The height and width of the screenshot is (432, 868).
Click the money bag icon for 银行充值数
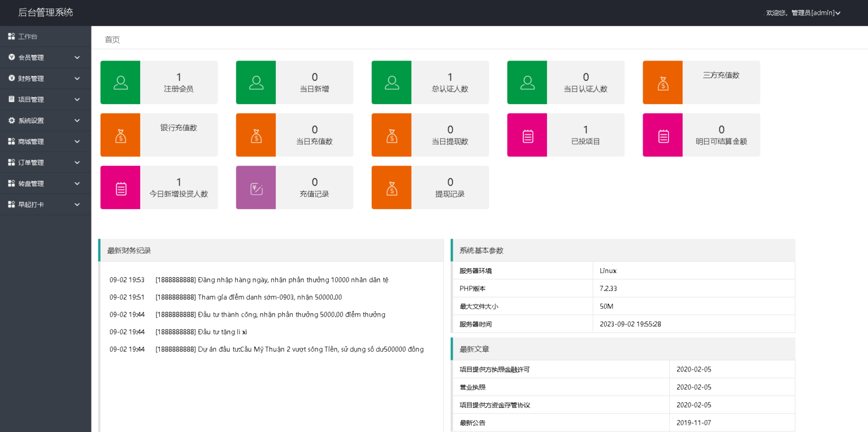[x=120, y=135]
